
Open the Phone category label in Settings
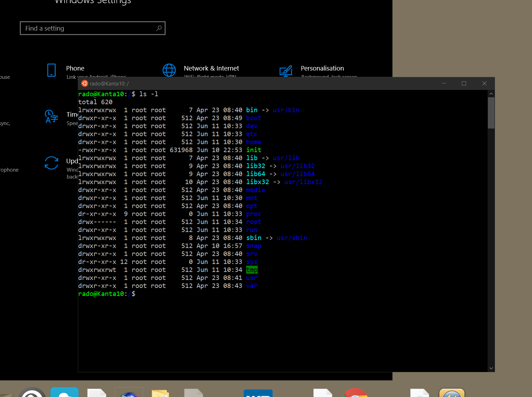(75, 68)
